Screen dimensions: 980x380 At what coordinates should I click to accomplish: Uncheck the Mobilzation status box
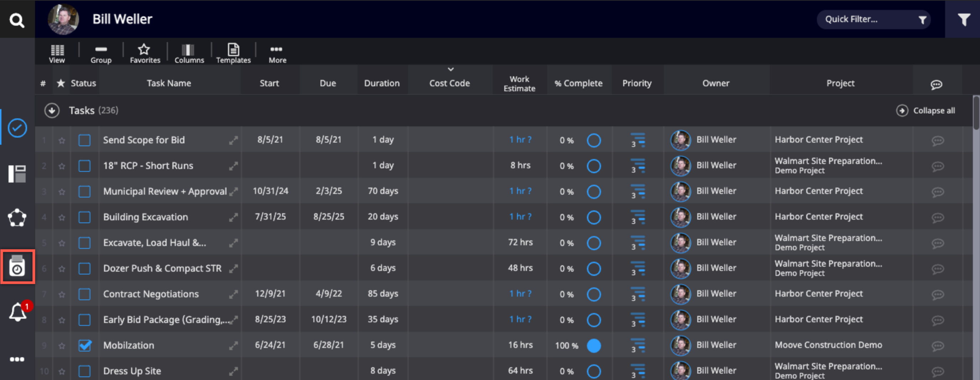click(x=84, y=345)
